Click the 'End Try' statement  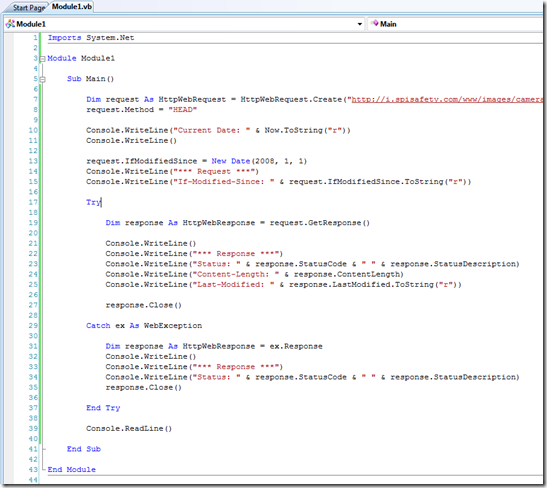click(x=103, y=408)
